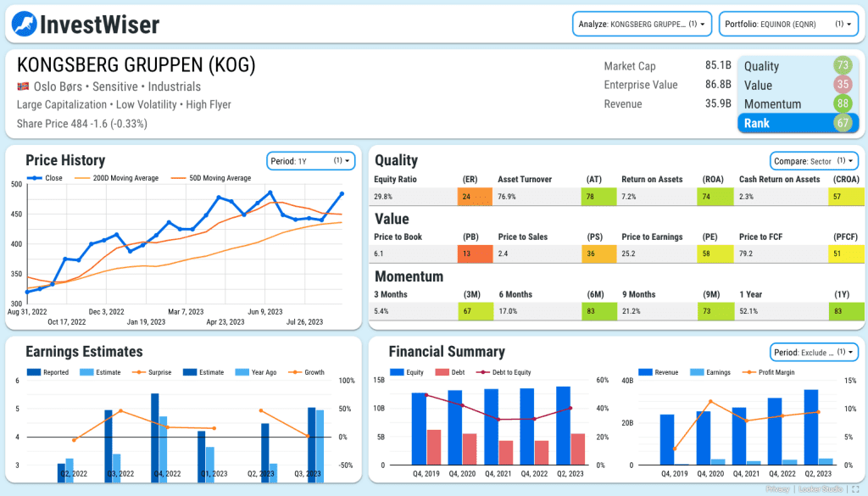Click the Equity Ratio score cell 24
Viewport: 868px width, 496px height.
click(475, 197)
